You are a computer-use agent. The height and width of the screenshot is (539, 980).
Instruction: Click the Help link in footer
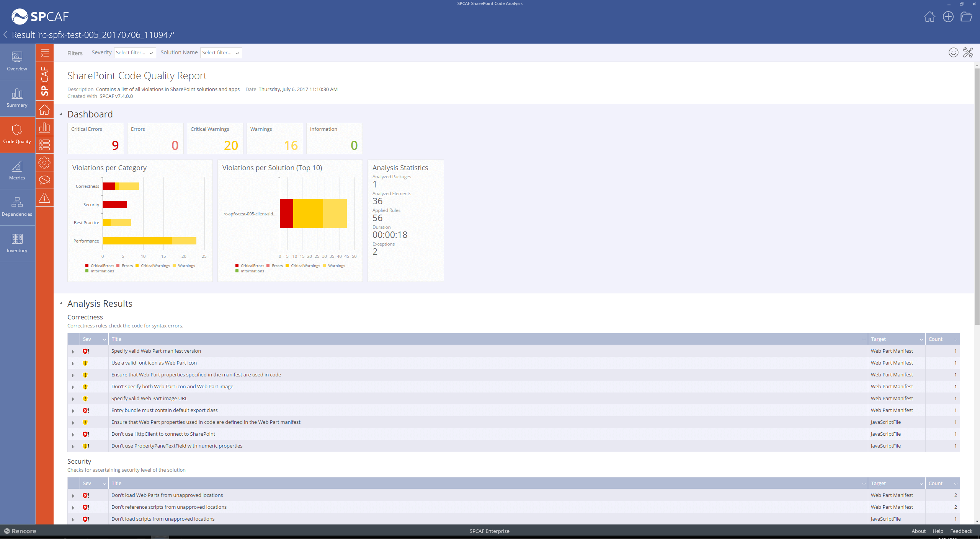click(x=938, y=531)
